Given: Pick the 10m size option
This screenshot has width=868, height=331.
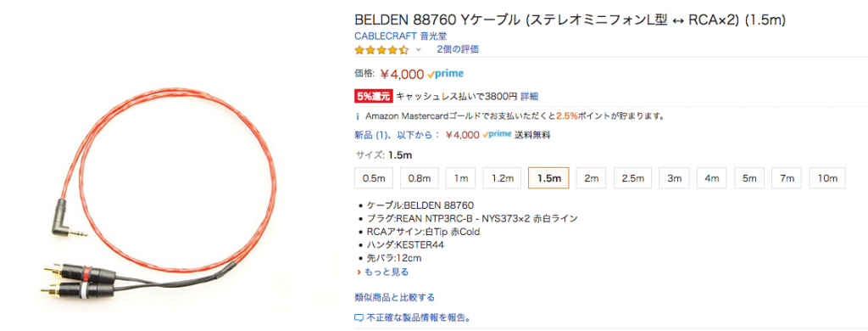Looking at the screenshot, I should click(x=827, y=178).
